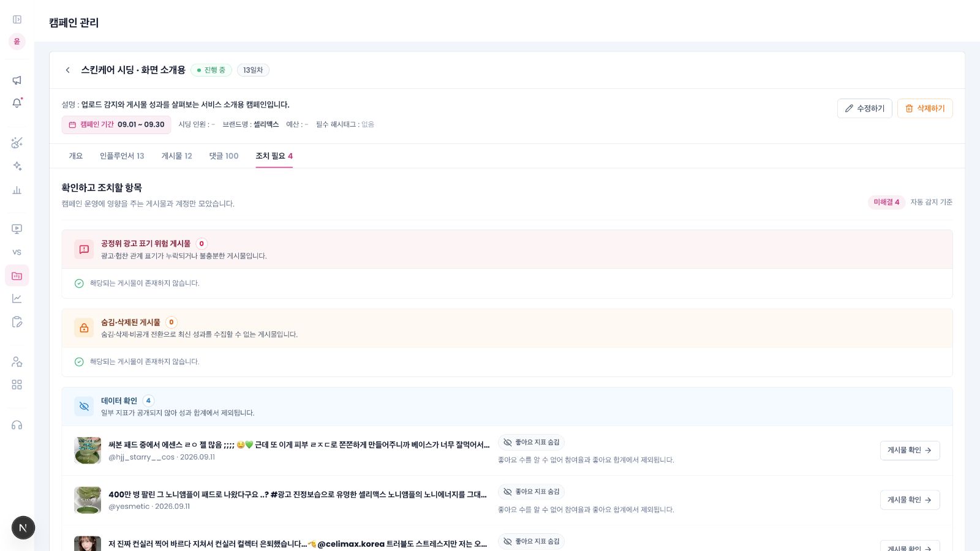Open thumbnail of @hjj_starry__cos post
This screenshot has height=551, width=980.
pos(88,451)
